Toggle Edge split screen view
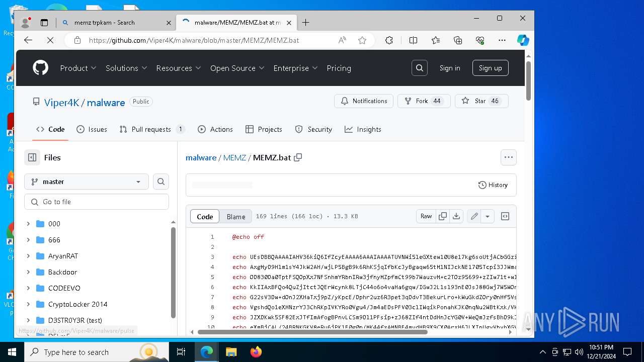Image resolution: width=644 pixels, height=362 pixels. [414, 40]
